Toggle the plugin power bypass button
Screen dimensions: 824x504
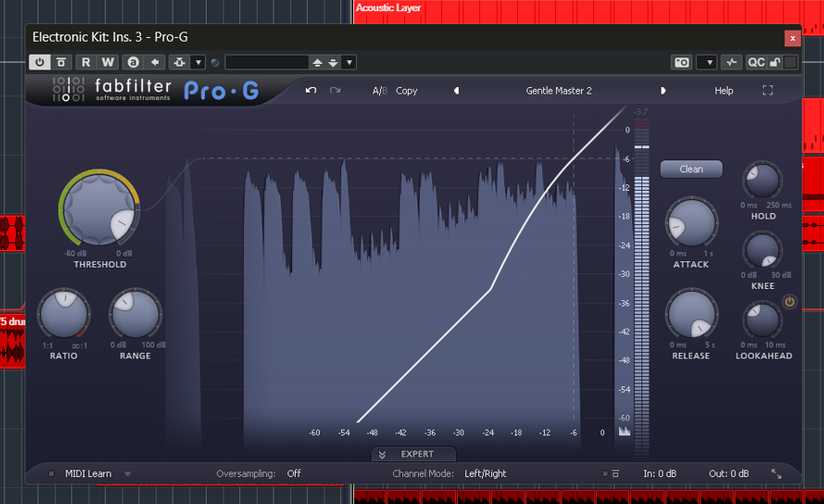pos(40,62)
